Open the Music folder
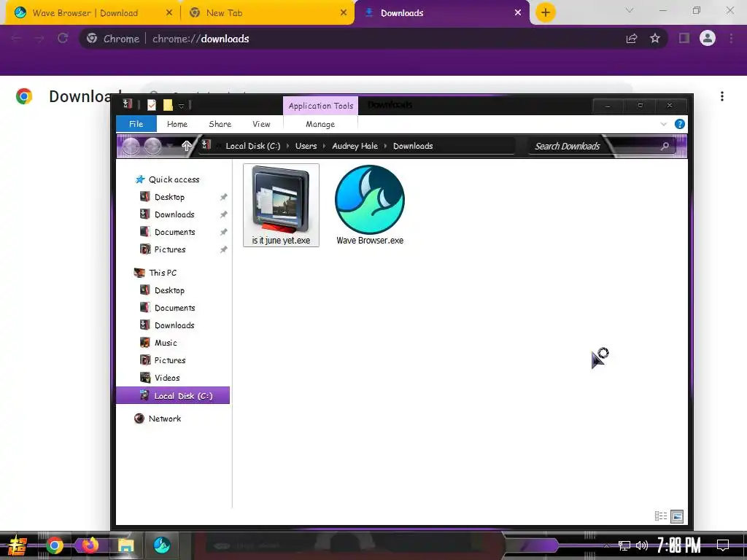747x560 pixels. tap(166, 343)
